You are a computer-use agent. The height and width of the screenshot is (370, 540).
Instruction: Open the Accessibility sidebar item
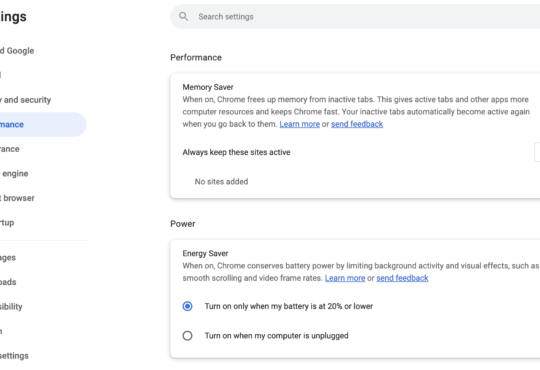pos(11,307)
